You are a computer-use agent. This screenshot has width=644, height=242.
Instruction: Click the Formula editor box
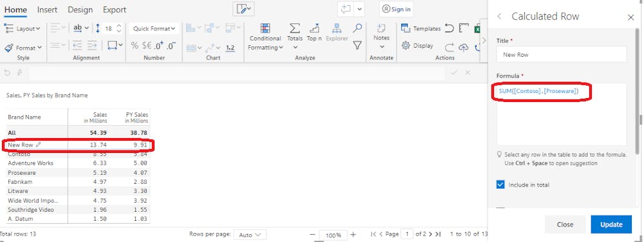[x=562, y=114]
